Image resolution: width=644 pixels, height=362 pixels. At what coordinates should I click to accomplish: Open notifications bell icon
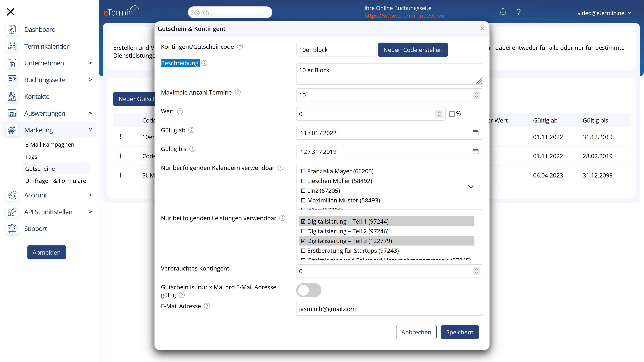(x=503, y=12)
